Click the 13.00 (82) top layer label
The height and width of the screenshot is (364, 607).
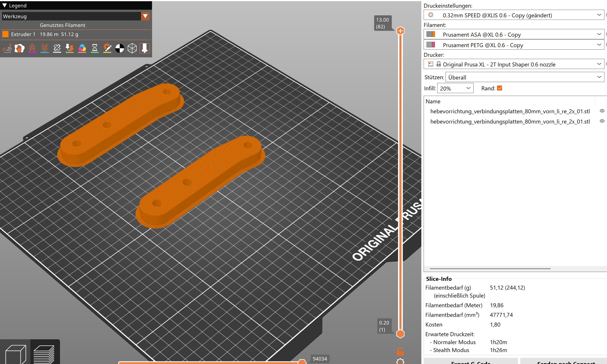click(x=382, y=23)
